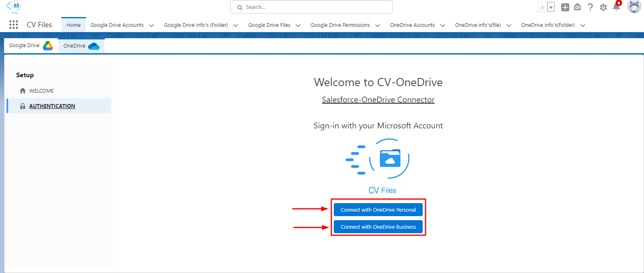
Task: Click the favorites star icon
Action: tap(542, 7)
